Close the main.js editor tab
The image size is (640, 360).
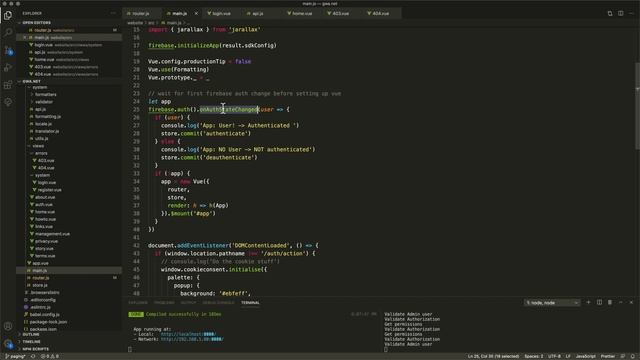pos(196,13)
